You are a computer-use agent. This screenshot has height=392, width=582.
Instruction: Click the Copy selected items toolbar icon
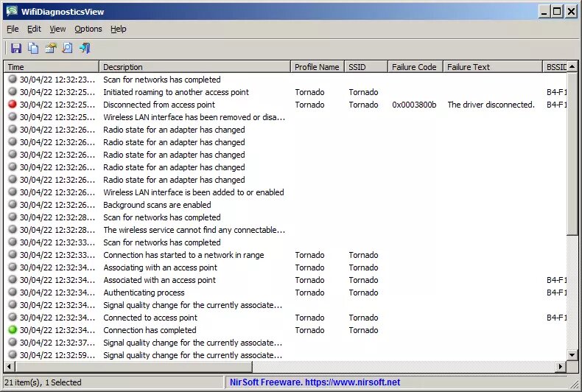tap(33, 49)
